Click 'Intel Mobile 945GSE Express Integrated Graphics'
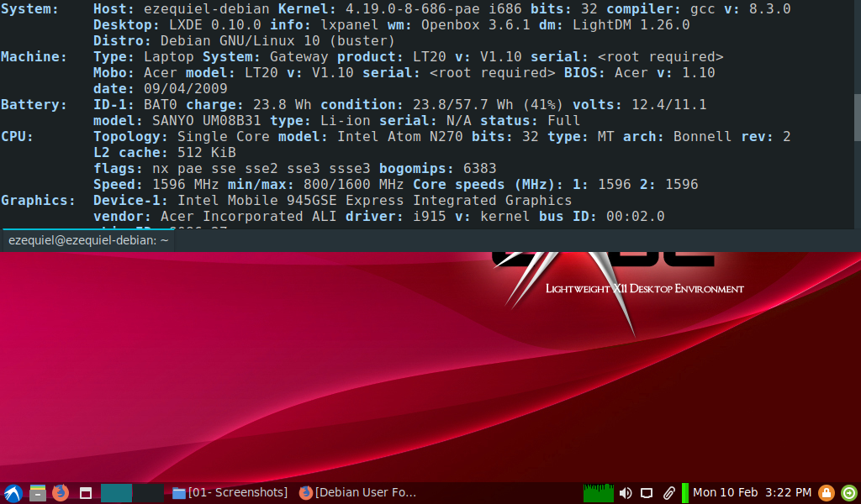 374,200
